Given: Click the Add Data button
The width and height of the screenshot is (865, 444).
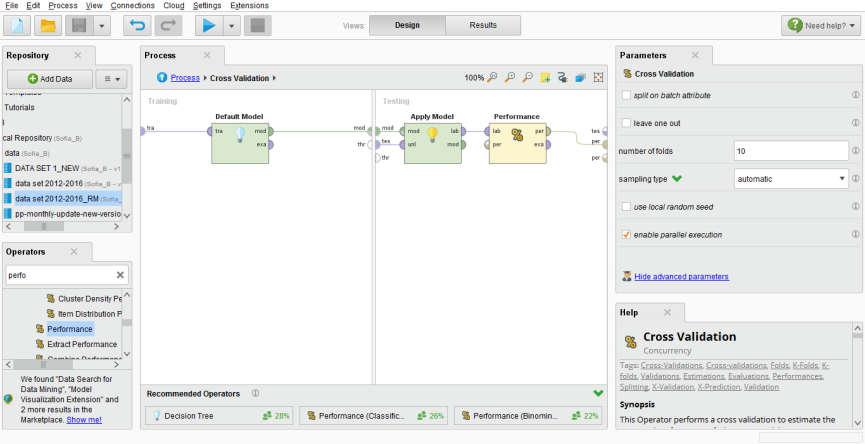Looking at the screenshot, I should 50,79.
